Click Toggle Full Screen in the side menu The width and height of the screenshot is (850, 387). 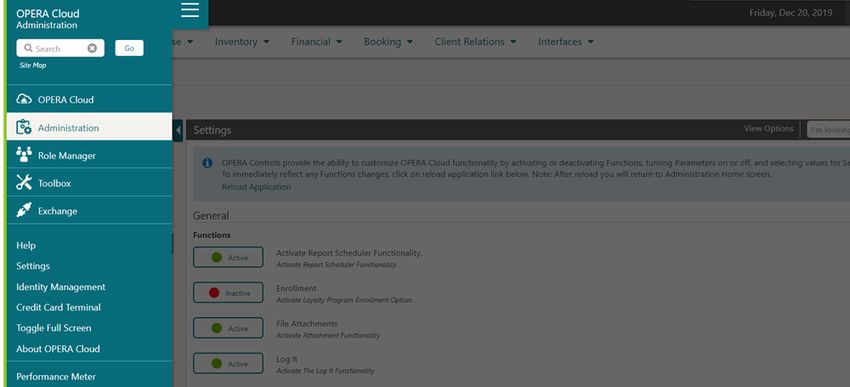pos(54,327)
